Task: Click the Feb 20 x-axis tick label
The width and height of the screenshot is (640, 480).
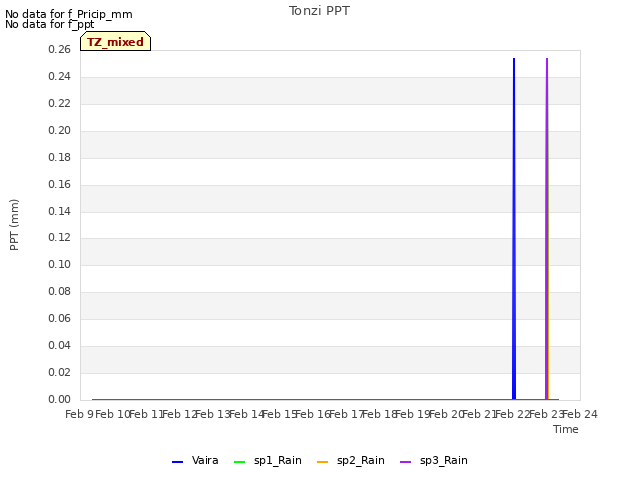Action: pyautogui.click(x=447, y=414)
